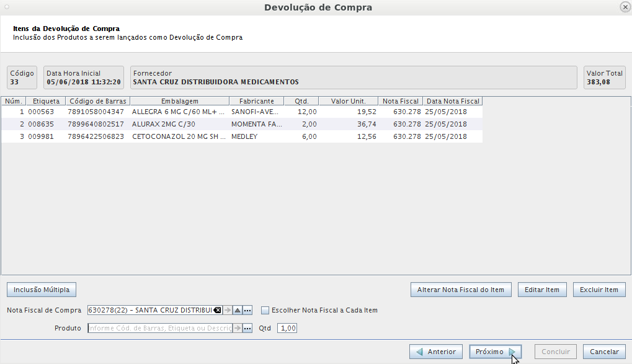Viewport: 632px width, 364px height.
Task: Click unit value 12,56 cell
Action: (348, 136)
